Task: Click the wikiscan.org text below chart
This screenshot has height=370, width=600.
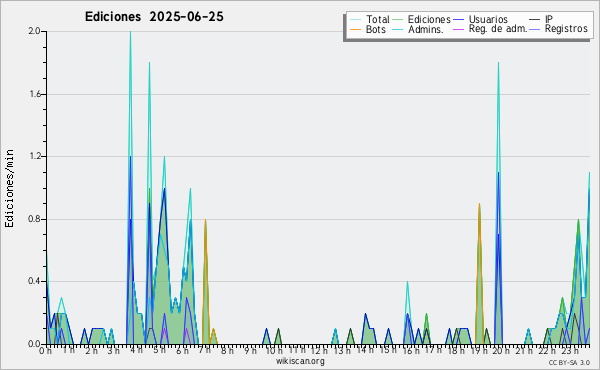Action: [x=300, y=361]
